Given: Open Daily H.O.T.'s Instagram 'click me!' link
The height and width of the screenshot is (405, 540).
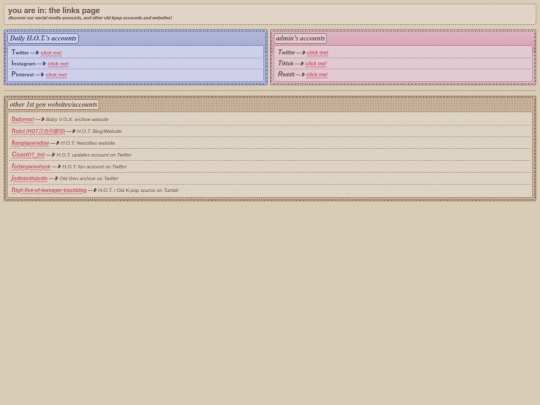Looking at the screenshot, I should [x=58, y=64].
